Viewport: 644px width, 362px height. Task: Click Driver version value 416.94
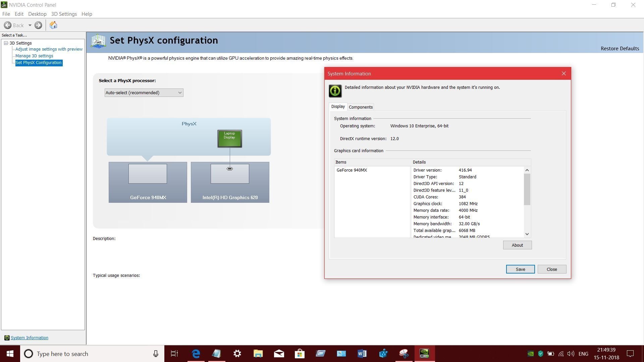pos(465,170)
